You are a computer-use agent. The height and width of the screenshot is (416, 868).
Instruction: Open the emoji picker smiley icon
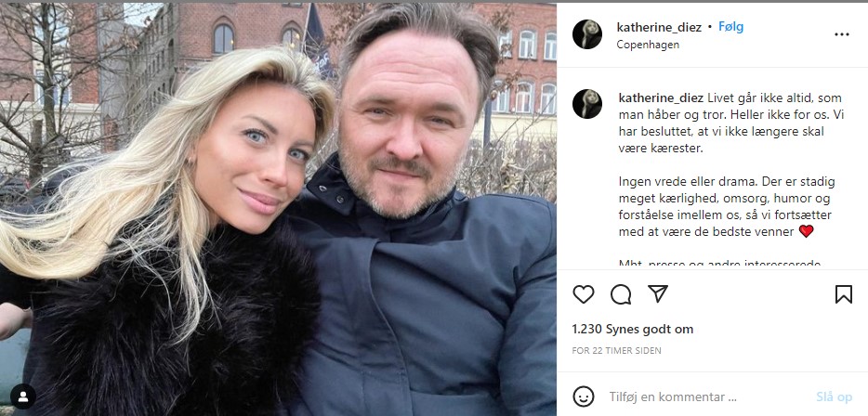click(x=584, y=396)
